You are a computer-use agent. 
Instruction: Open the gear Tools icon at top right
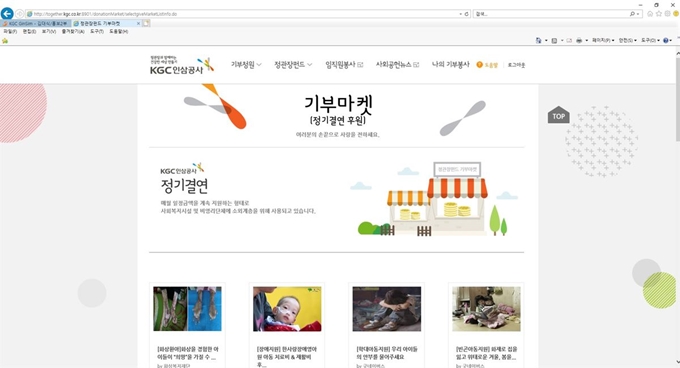[x=667, y=14]
